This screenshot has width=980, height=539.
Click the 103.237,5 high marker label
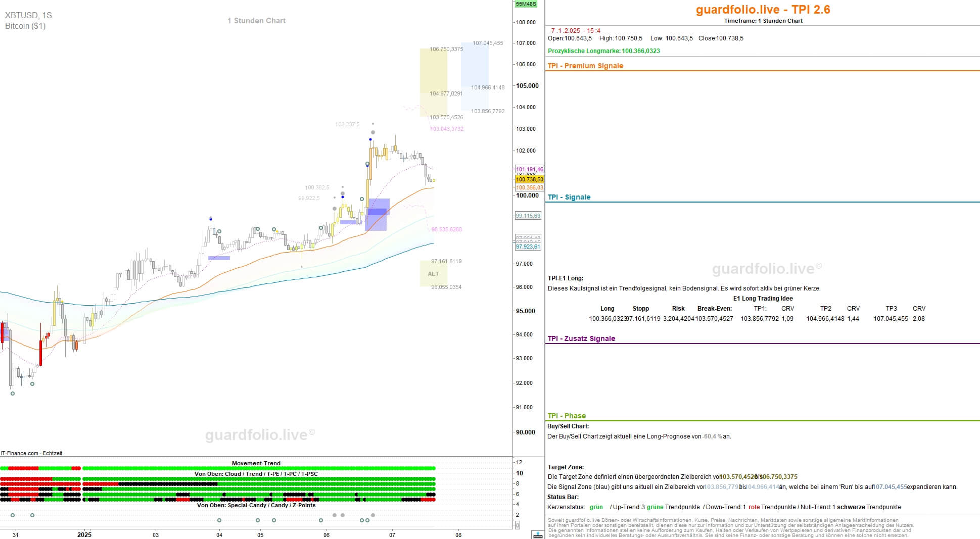click(347, 124)
